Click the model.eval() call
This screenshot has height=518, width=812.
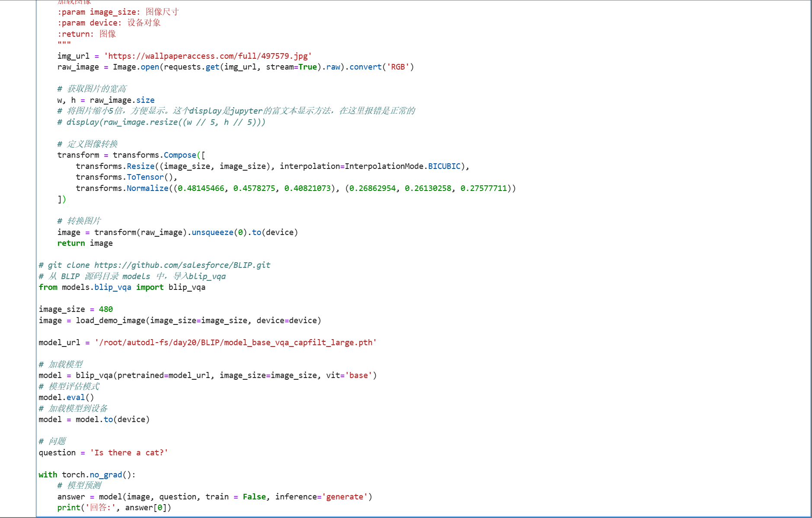[66, 397]
